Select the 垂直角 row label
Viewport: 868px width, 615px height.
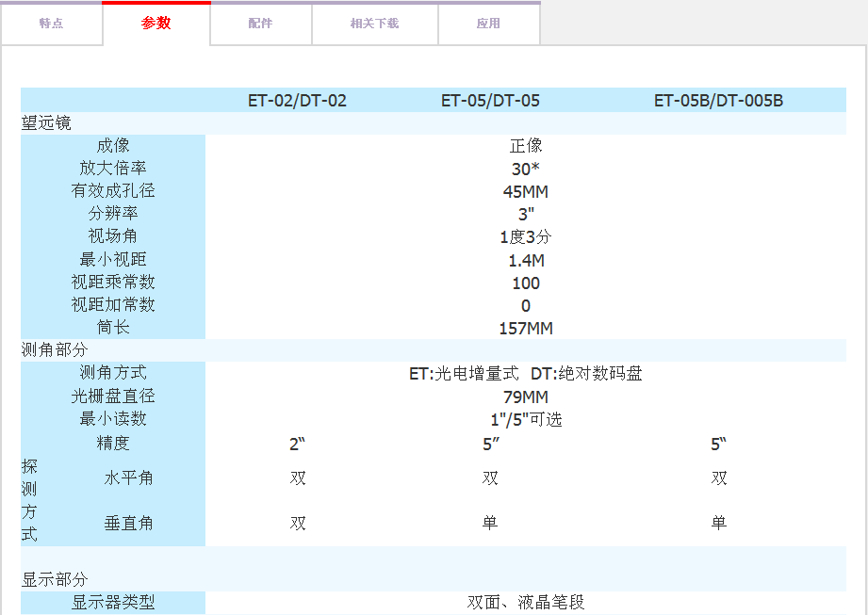128,524
